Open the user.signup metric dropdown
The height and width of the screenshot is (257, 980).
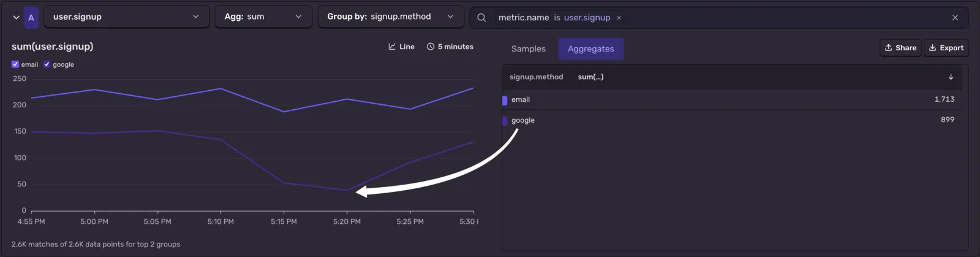point(126,17)
